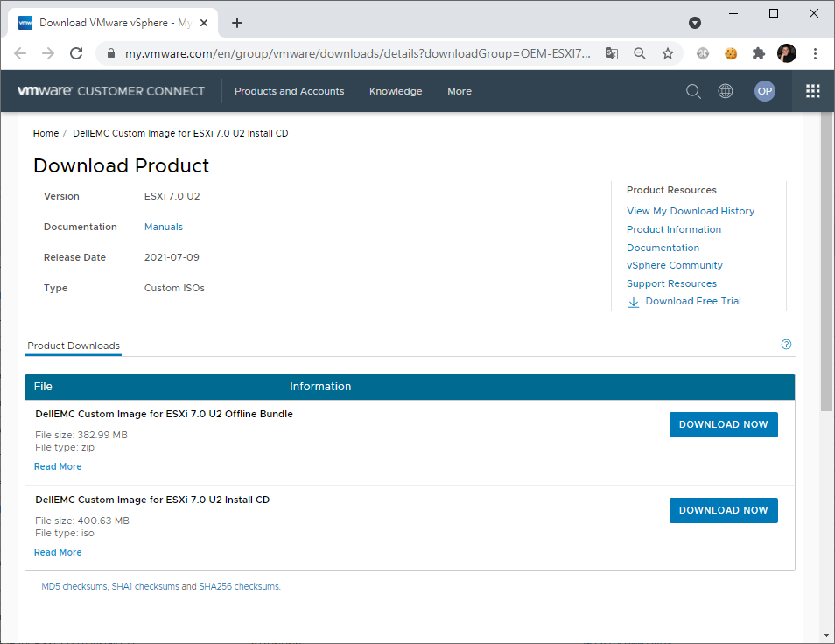The image size is (835, 644).
Task: Click the Download Free Trial link
Action: point(693,301)
